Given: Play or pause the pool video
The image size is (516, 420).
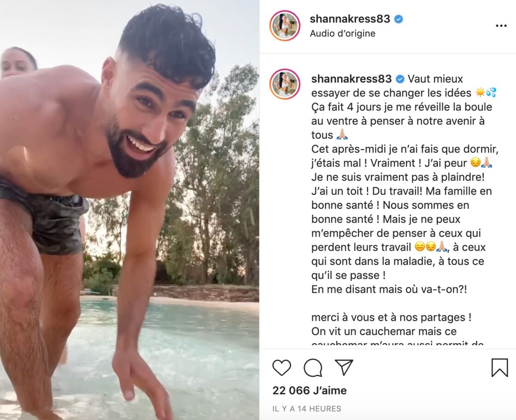Looking at the screenshot, I should (129, 210).
